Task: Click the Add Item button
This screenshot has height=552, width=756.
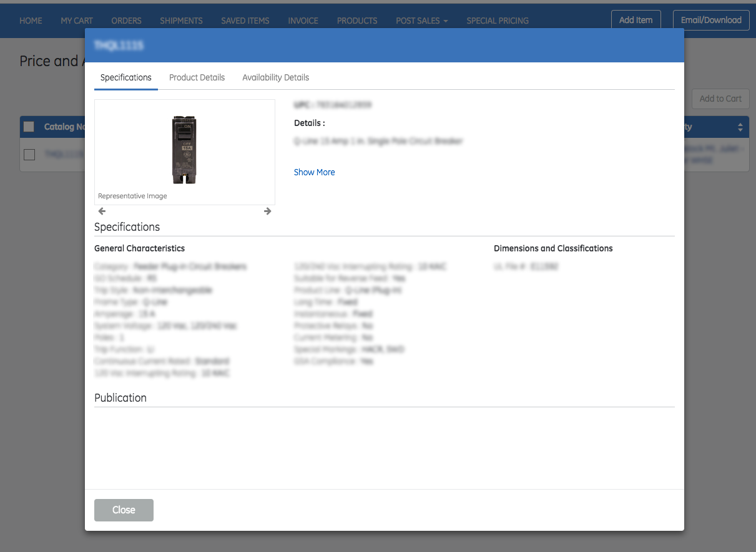Action: point(636,20)
